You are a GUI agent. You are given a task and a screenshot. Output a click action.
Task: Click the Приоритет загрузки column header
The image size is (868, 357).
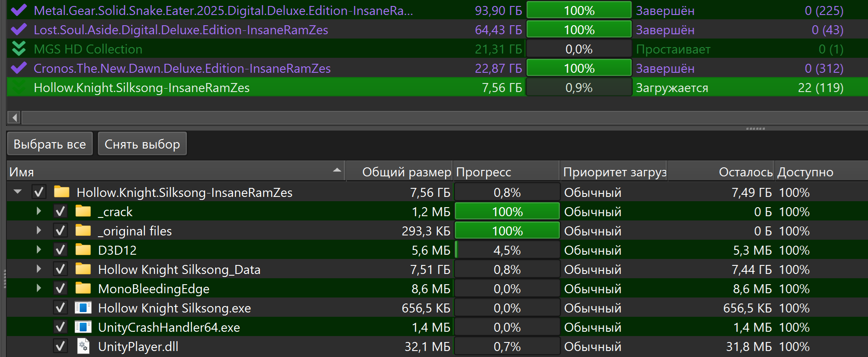click(613, 172)
